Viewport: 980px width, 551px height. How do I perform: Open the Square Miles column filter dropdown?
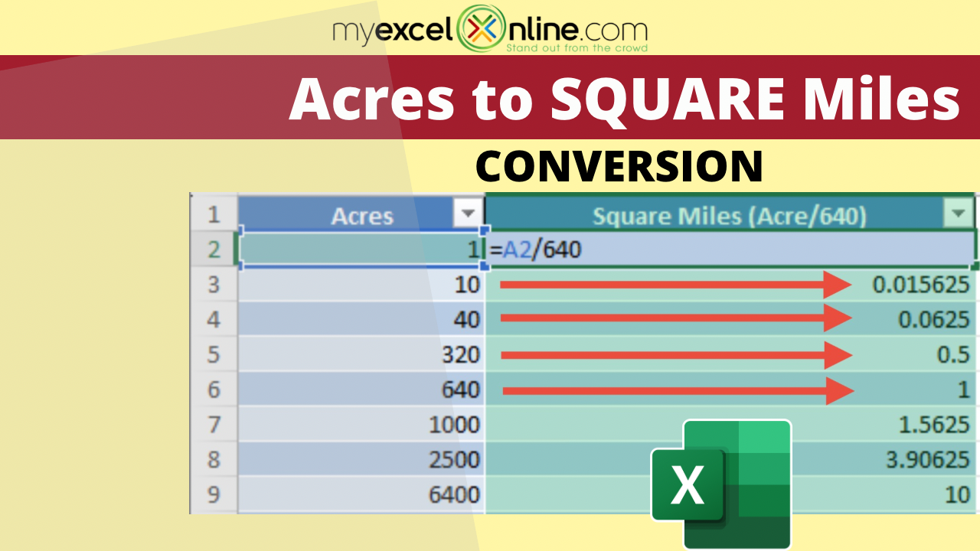[x=958, y=214]
